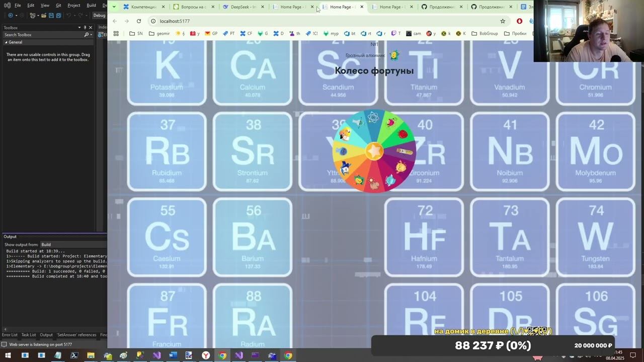Reload the localhost page
This screenshot has width=644, height=362.
click(139, 21)
